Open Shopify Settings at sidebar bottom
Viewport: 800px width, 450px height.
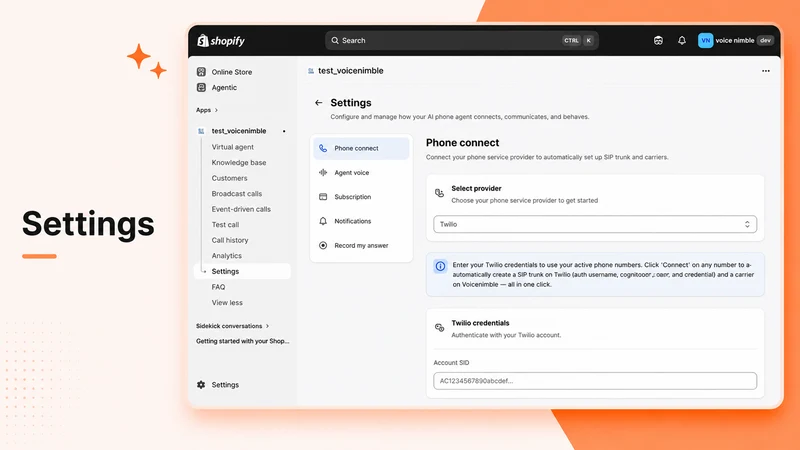225,385
